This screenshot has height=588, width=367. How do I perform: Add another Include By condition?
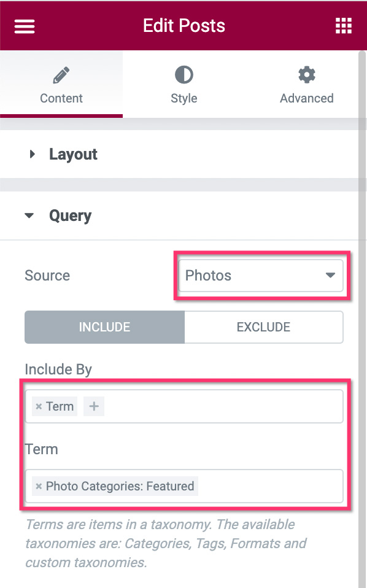point(94,406)
